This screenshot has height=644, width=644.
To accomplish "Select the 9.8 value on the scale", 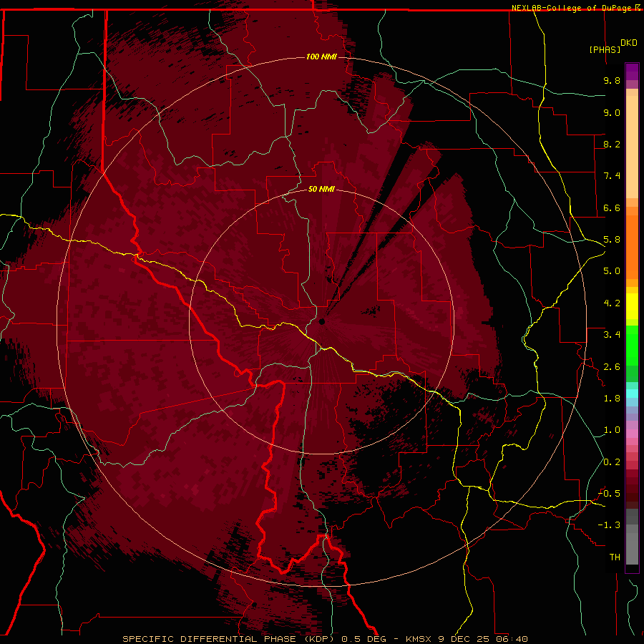I will [612, 80].
